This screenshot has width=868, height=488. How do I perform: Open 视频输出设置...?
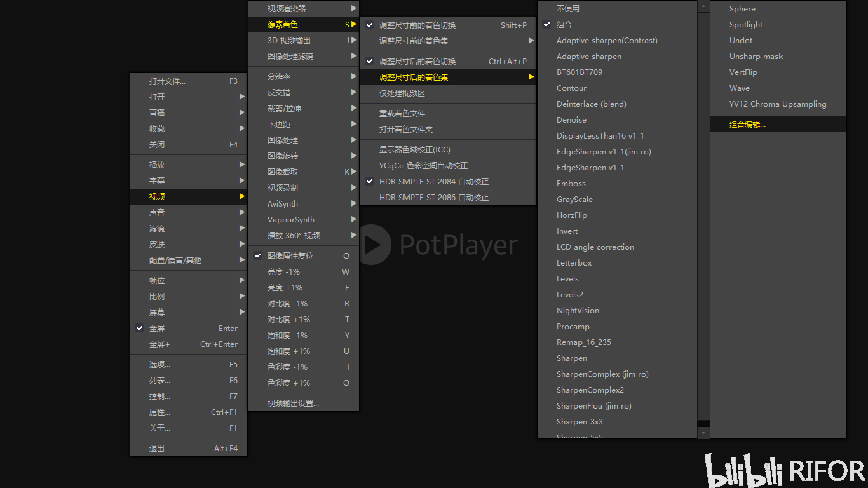pyautogui.click(x=304, y=403)
